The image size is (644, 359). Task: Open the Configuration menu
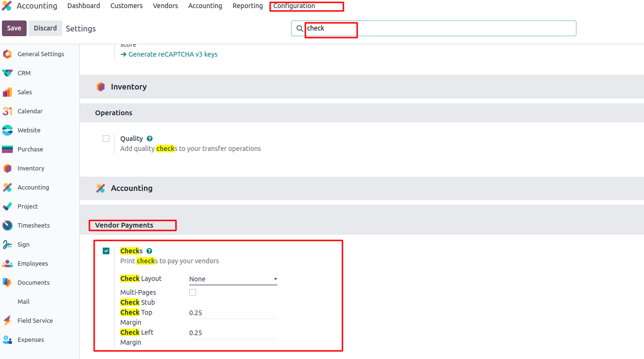tap(294, 6)
